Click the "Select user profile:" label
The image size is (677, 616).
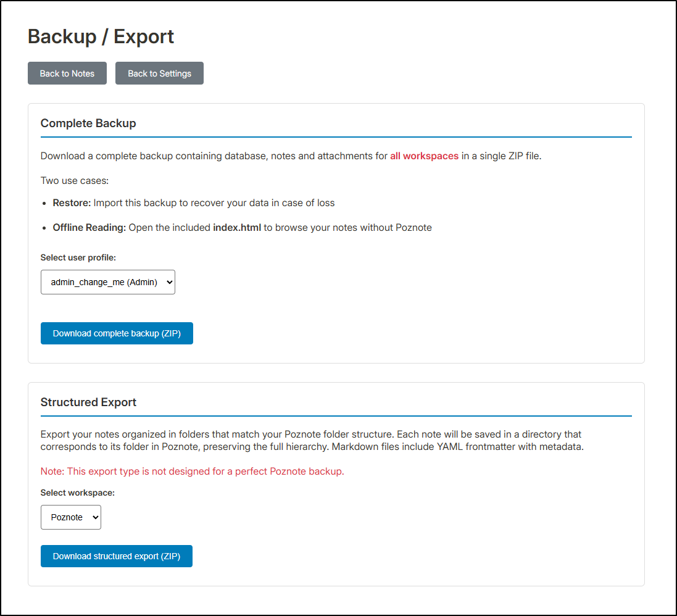coord(78,257)
